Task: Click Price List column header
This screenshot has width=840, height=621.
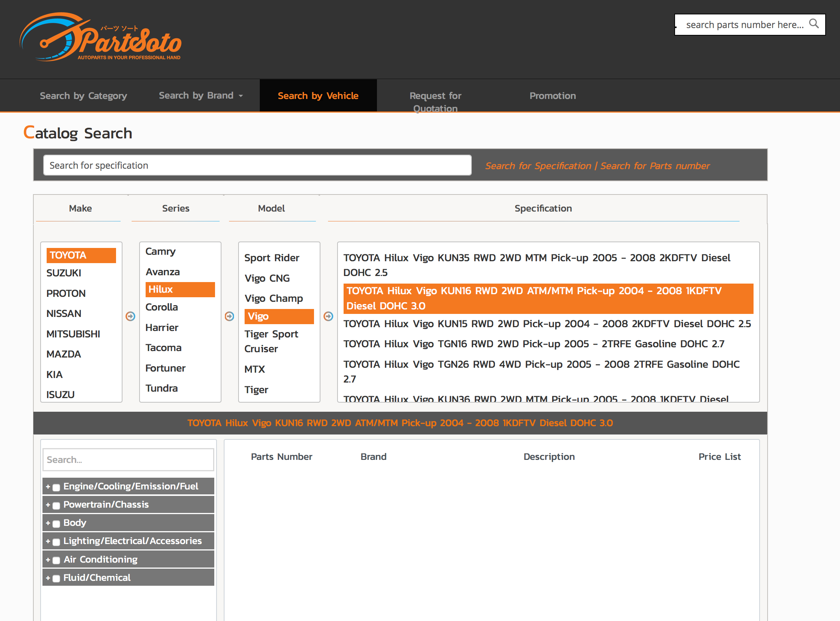Action: [719, 457]
